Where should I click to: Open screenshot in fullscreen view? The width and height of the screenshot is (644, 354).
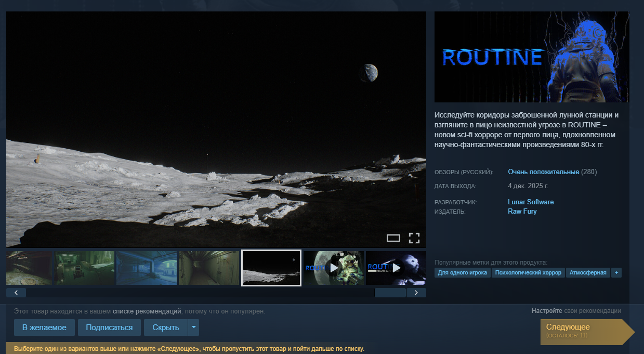pyautogui.click(x=414, y=238)
